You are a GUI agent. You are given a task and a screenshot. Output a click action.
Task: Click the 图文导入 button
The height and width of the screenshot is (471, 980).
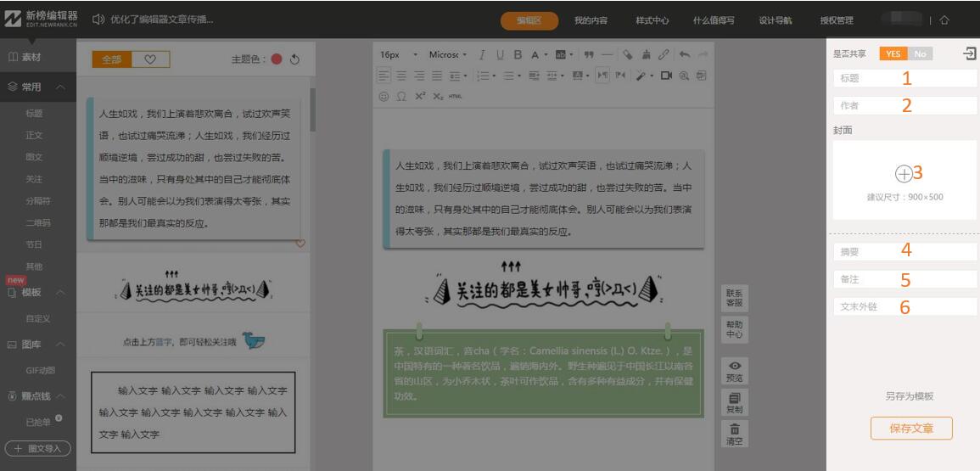38,448
